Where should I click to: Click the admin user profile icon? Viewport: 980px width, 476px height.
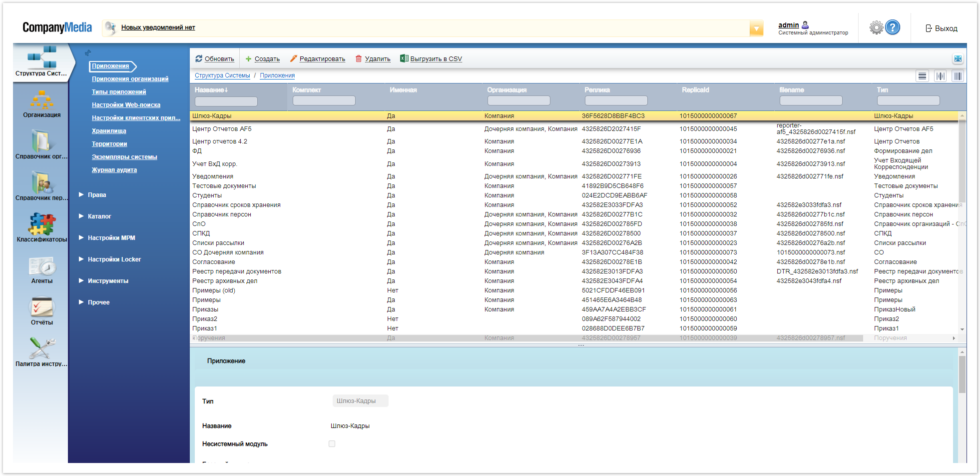point(805,25)
